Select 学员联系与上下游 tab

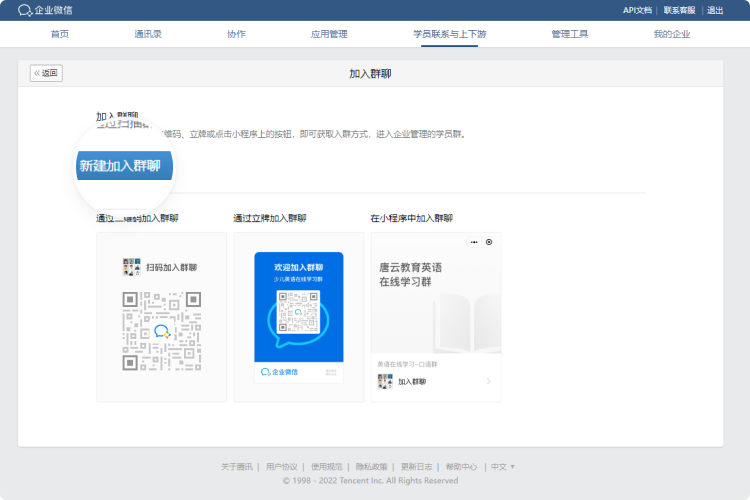[x=450, y=34]
